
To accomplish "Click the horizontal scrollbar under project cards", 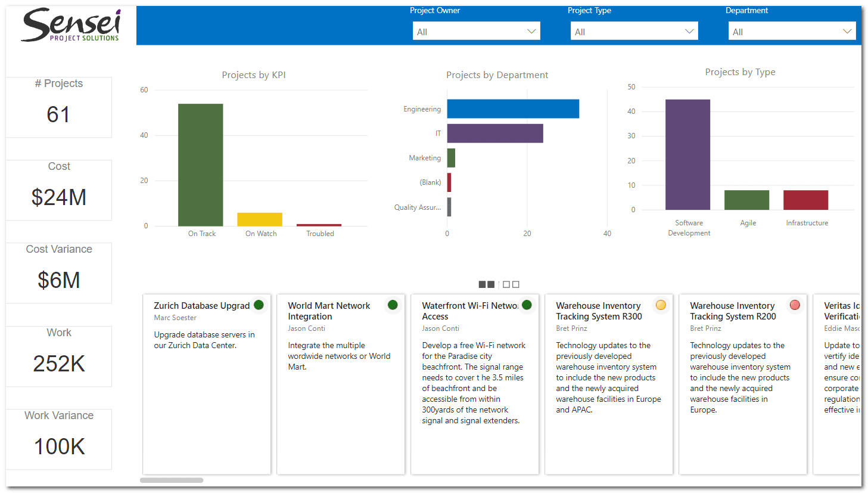I will pyautogui.click(x=172, y=480).
